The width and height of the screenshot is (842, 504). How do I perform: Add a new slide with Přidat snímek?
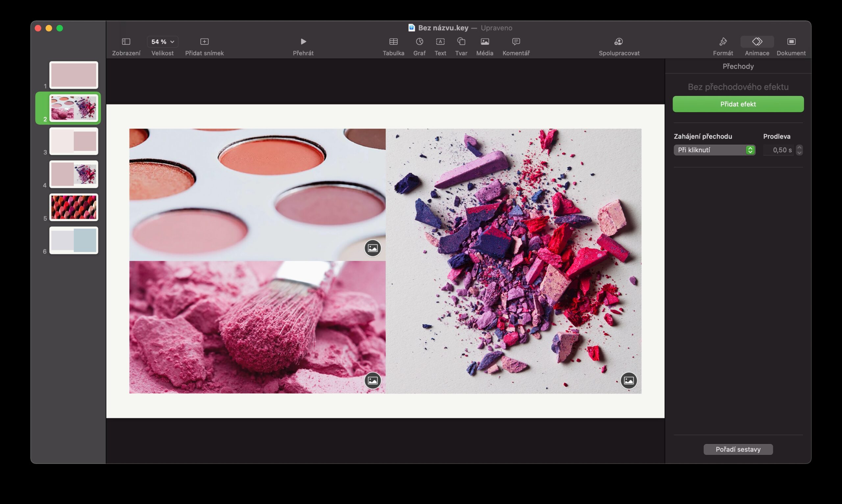click(204, 42)
